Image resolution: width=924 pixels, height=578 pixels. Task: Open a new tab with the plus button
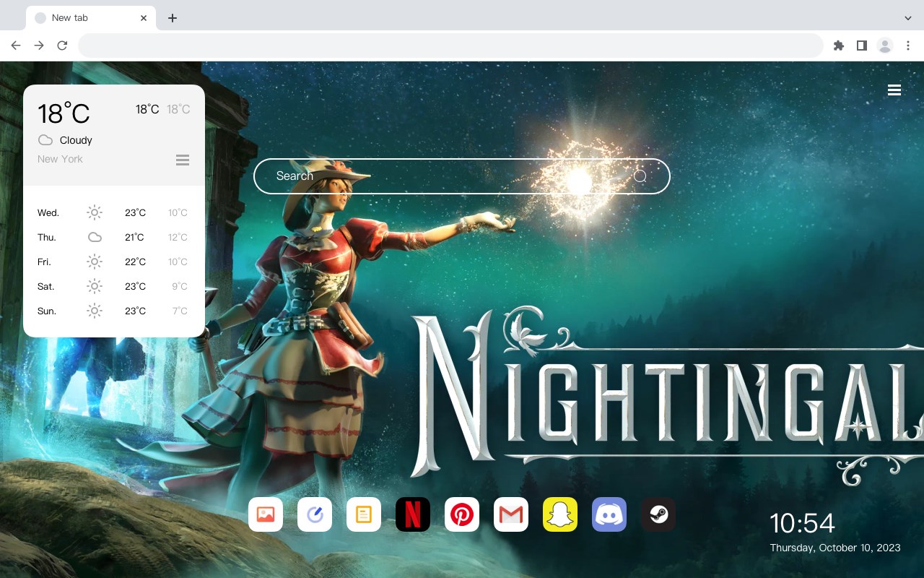point(172,18)
